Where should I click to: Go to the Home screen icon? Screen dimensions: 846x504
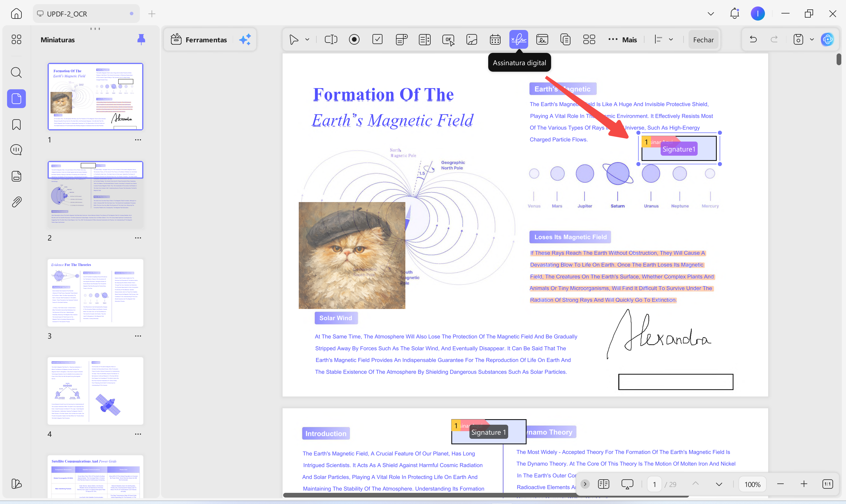(16, 14)
